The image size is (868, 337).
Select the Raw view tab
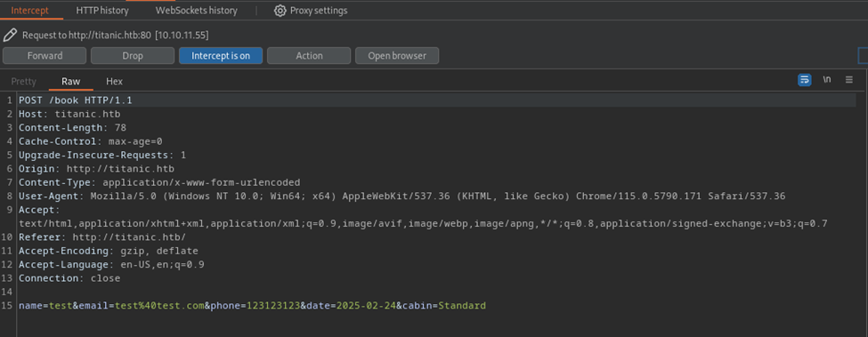point(71,81)
